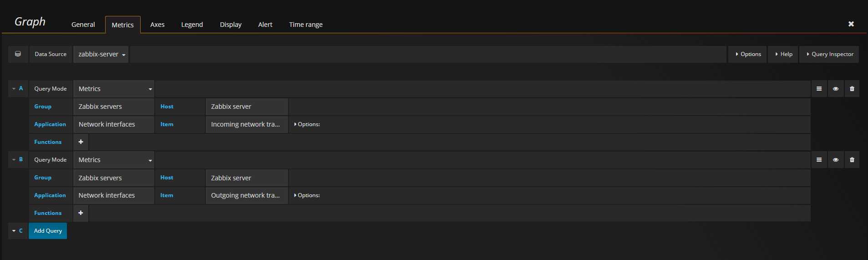Click the Item label in query A
This screenshot has height=260, width=868.
tap(167, 124)
